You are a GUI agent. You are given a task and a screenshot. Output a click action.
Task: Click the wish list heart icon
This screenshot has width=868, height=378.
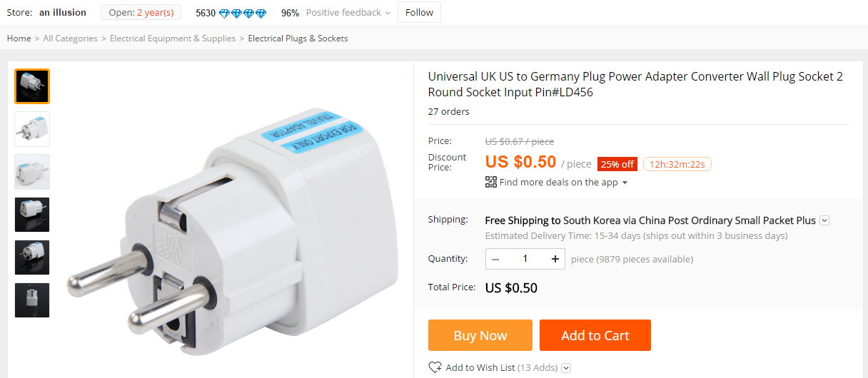(x=435, y=367)
